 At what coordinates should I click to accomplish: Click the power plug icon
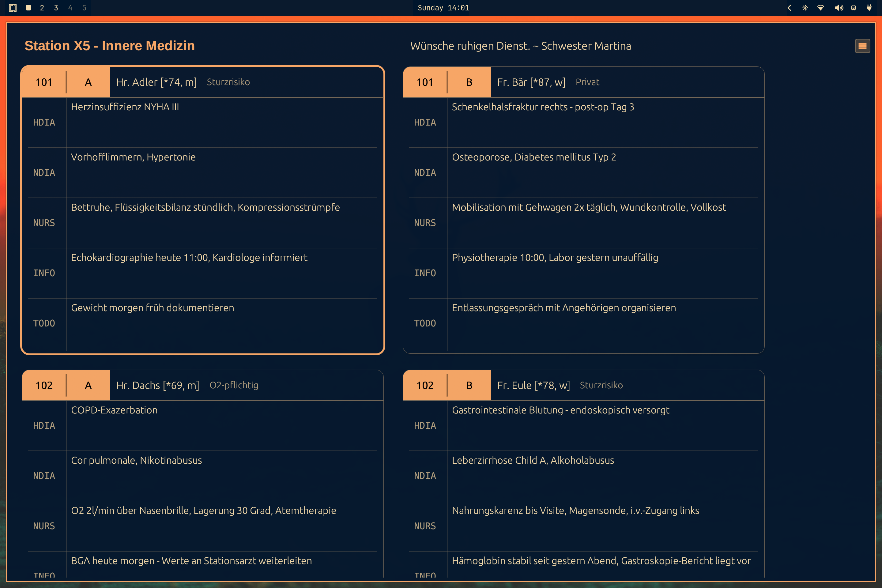click(869, 8)
